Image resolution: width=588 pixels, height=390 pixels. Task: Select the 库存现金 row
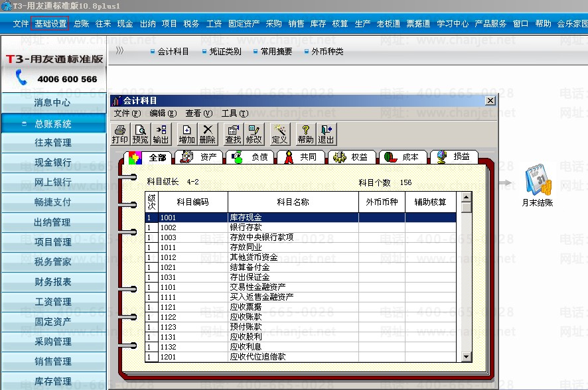coord(301,218)
